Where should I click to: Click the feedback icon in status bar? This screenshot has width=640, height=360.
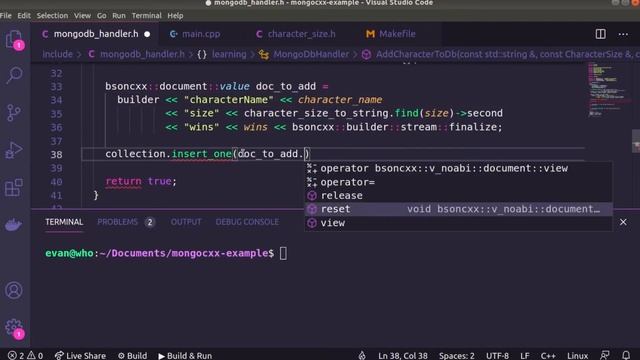[605, 356]
